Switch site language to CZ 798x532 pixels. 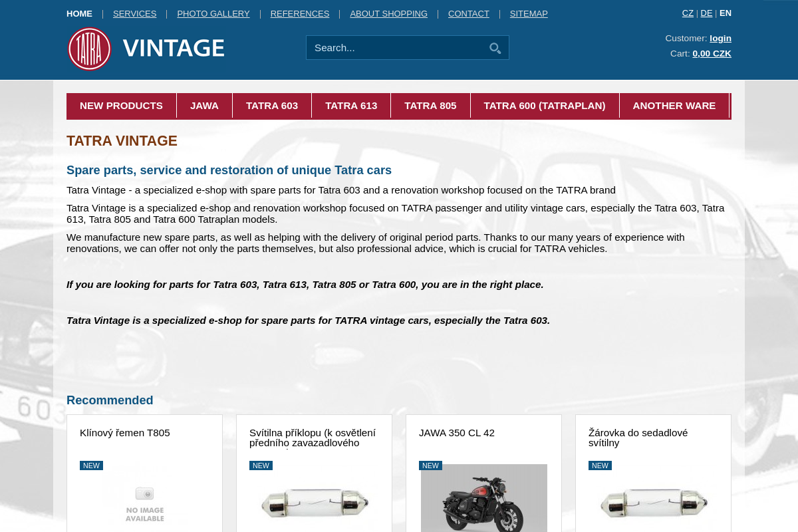[x=688, y=13]
